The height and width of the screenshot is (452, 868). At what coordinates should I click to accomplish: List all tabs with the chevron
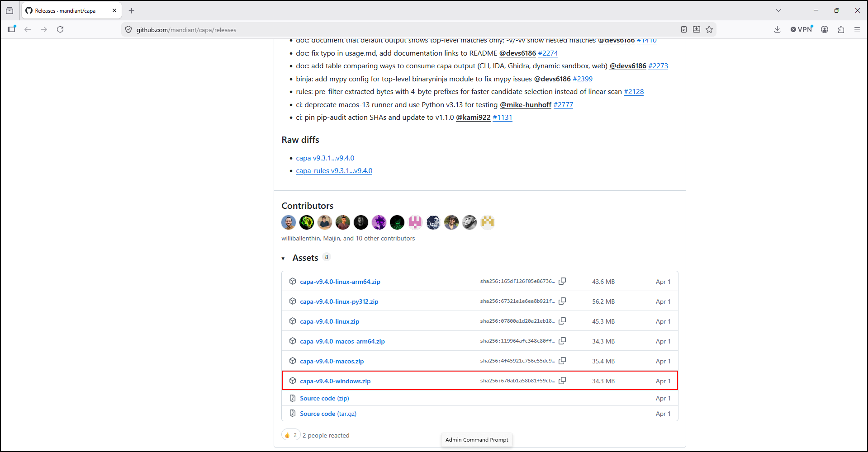778,10
